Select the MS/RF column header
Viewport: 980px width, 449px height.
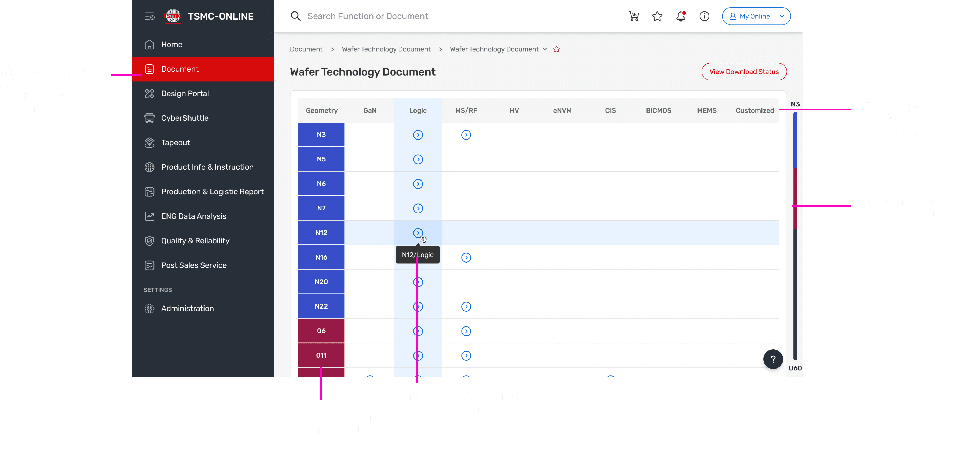click(x=466, y=110)
